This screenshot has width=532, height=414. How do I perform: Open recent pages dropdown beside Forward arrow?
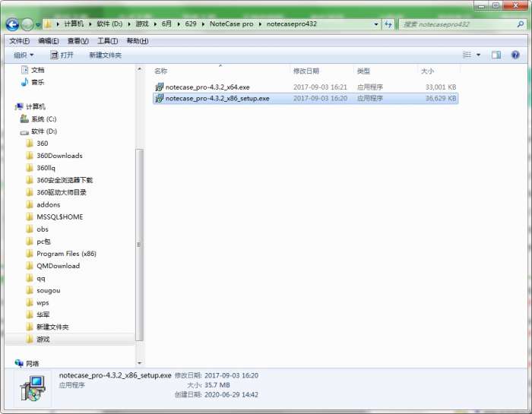[38, 25]
